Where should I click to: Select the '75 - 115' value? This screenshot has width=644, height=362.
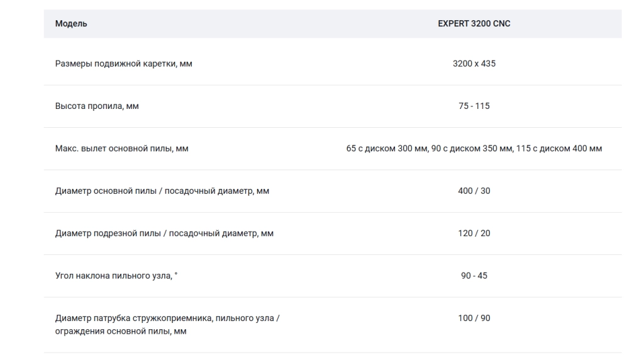(474, 106)
